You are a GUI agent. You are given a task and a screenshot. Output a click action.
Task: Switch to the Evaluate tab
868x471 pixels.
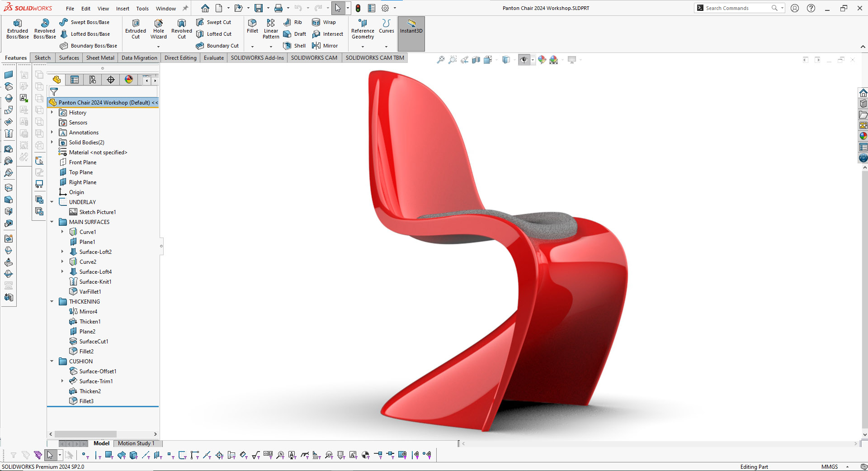pos(214,58)
